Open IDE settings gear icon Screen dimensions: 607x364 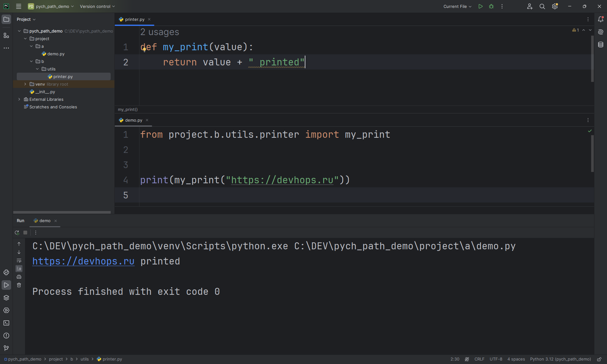point(555,6)
